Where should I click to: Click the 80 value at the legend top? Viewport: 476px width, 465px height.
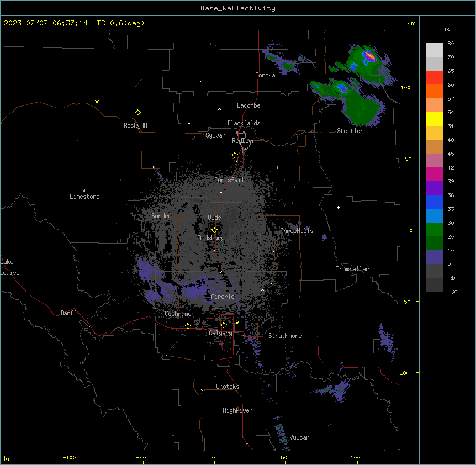click(451, 44)
